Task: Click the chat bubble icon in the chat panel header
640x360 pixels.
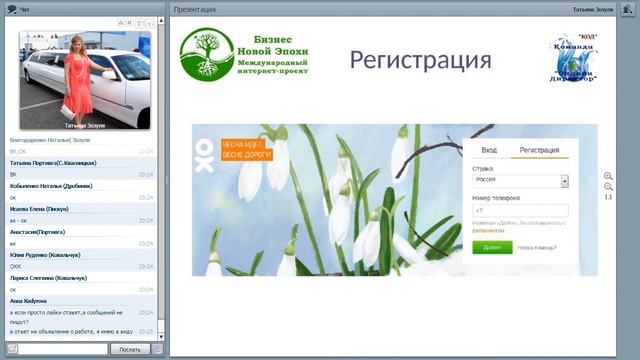Action: (x=12, y=9)
